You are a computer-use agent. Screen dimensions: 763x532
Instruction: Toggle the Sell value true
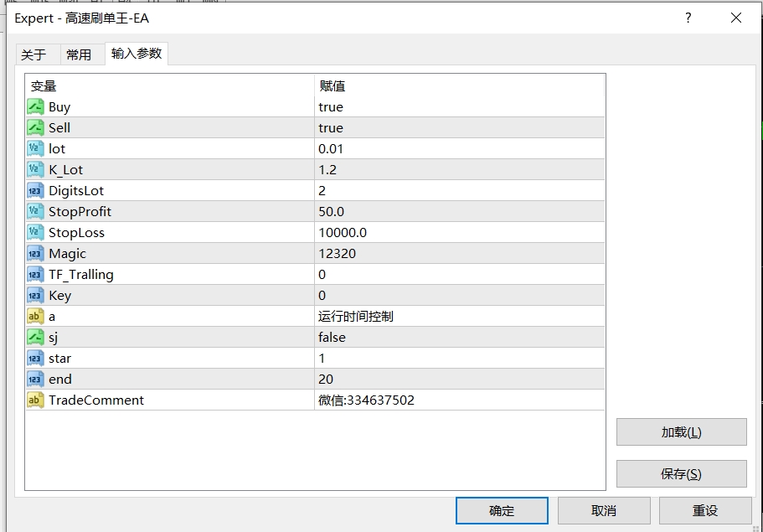(331, 127)
